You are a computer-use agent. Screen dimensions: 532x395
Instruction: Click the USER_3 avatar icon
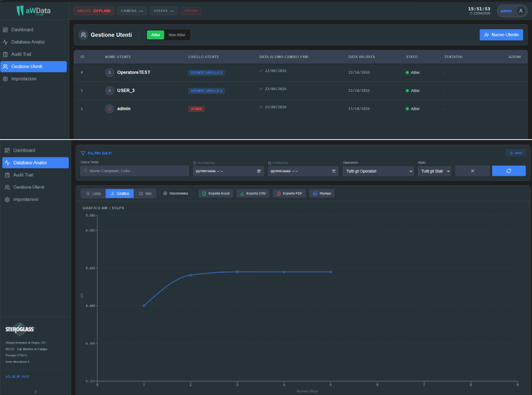tap(110, 91)
